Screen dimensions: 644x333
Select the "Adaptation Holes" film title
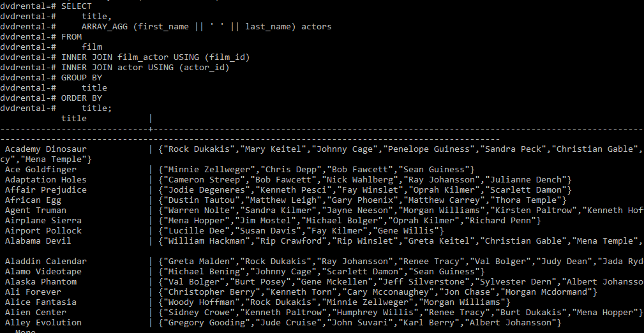click(45, 180)
